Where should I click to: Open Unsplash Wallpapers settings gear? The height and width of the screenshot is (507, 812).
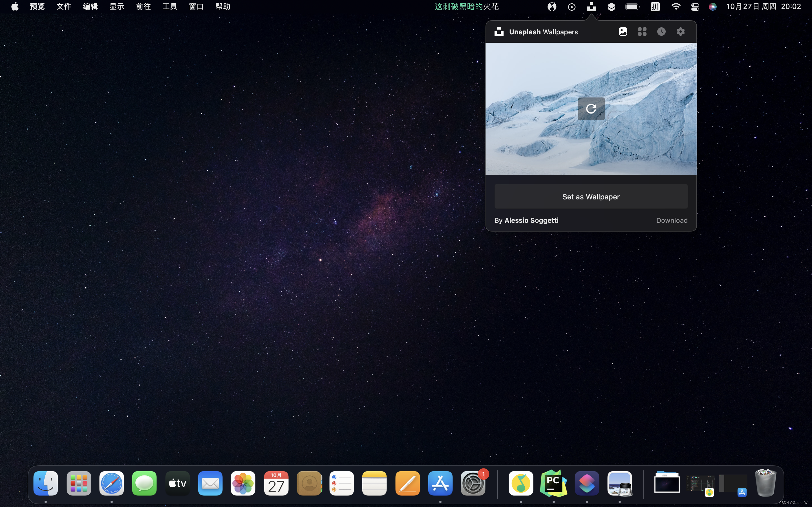tap(680, 32)
